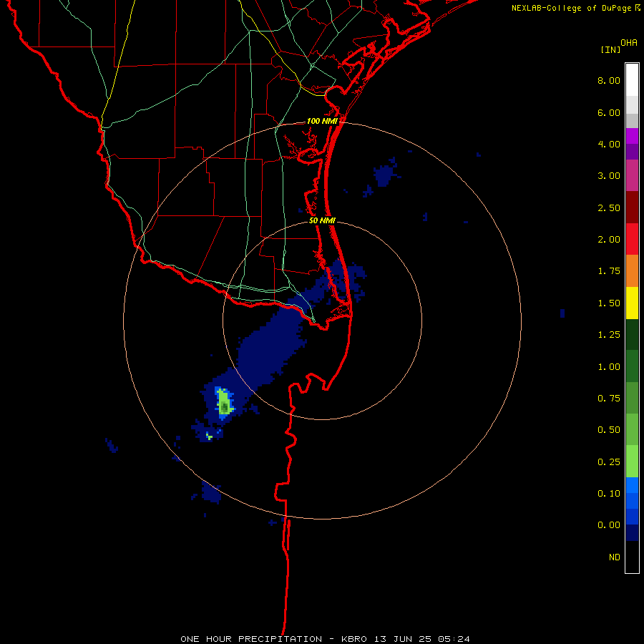Viewport: 644px width, 644px height.
Task: Click the OHA product label above legend
Action: (x=629, y=43)
